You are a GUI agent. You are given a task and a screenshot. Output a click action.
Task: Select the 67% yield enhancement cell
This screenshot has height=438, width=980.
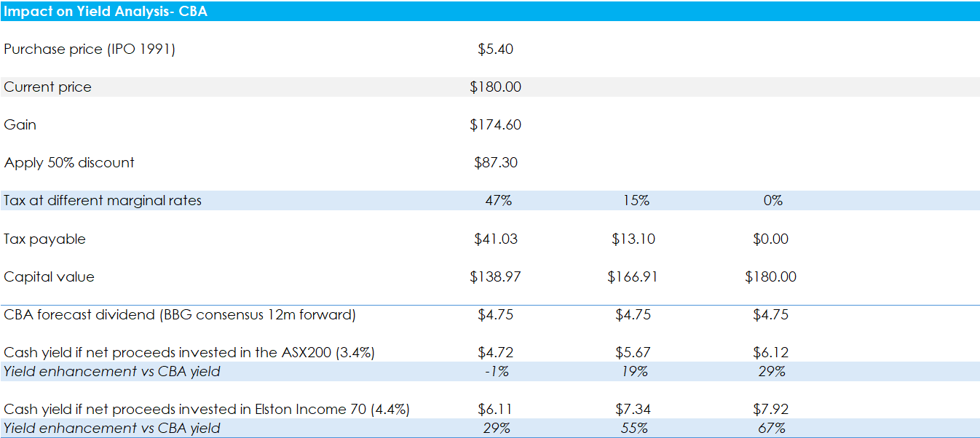tap(771, 429)
